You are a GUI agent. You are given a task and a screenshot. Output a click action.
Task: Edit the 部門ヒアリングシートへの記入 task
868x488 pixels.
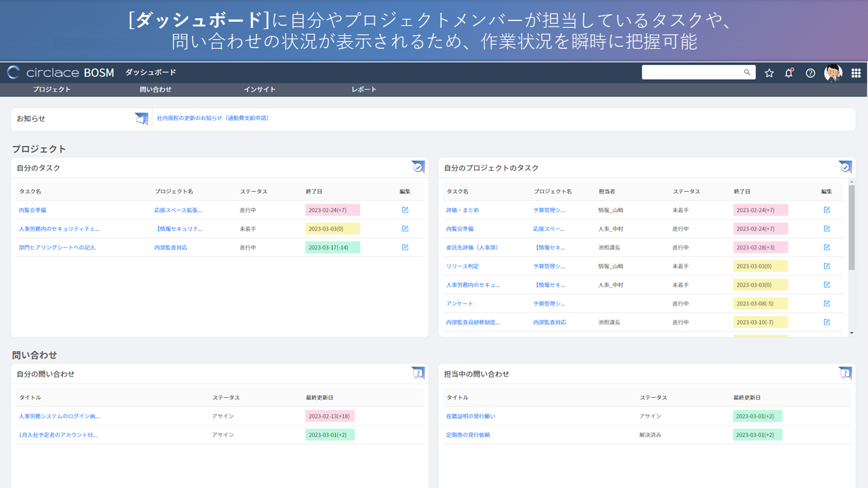coord(405,247)
